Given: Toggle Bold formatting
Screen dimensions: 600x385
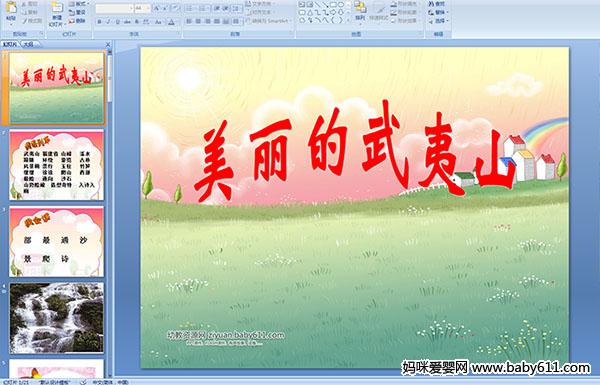Looking at the screenshot, I should 99,22.
